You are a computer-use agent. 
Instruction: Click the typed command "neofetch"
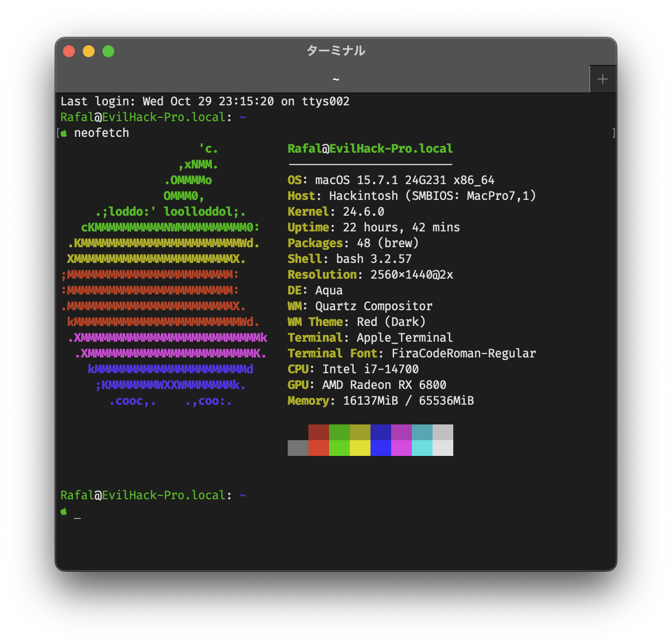tap(101, 133)
